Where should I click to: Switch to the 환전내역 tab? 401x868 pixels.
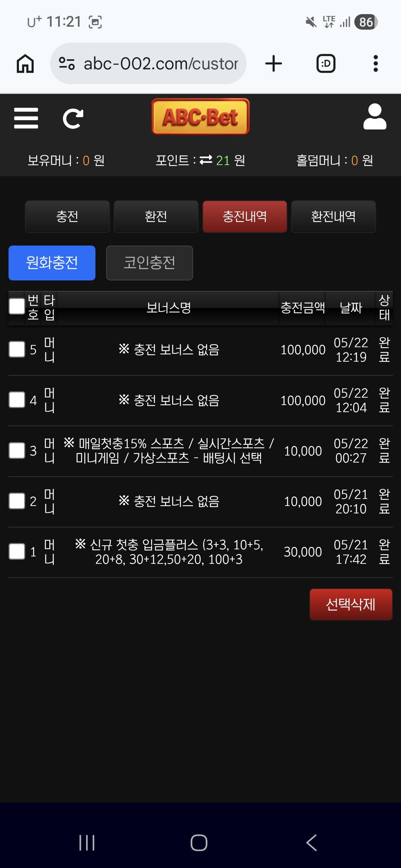tap(333, 217)
